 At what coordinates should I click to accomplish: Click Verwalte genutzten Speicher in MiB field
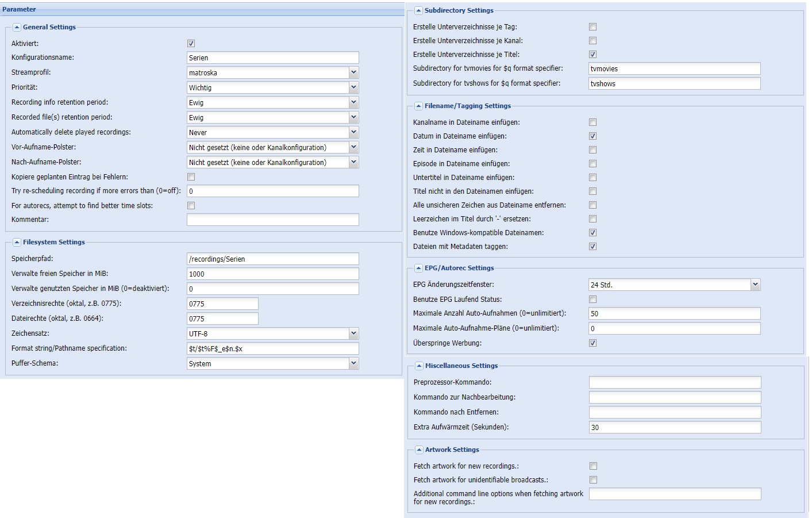coord(273,289)
